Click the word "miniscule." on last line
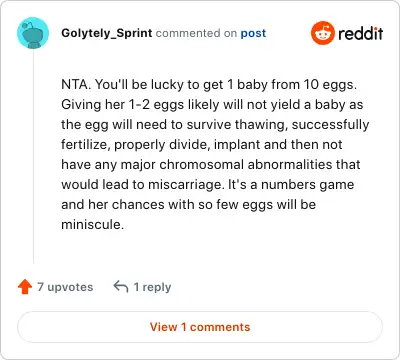Viewport: 400px width, 360px height. tap(92, 224)
